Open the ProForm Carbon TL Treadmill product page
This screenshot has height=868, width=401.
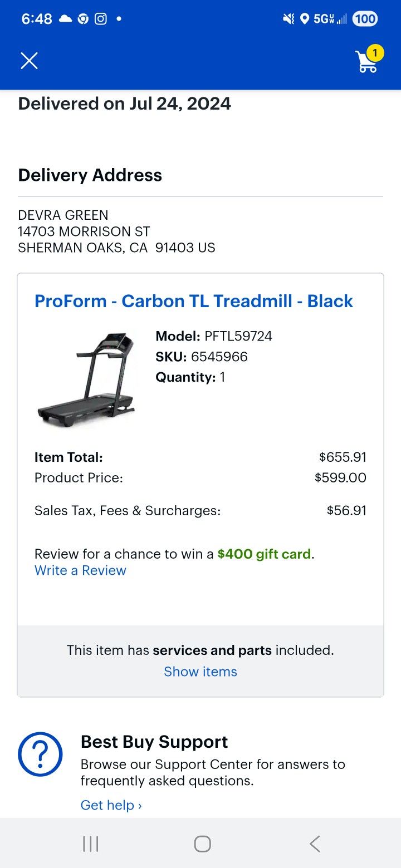click(x=194, y=300)
